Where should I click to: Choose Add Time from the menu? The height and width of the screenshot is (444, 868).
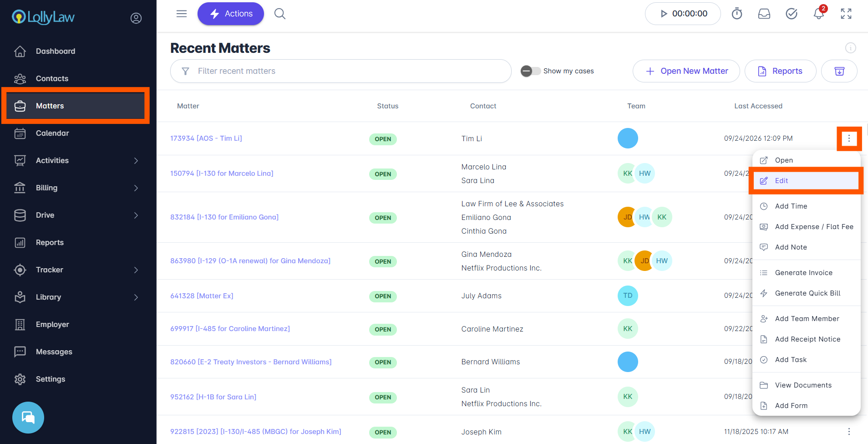(x=806, y=206)
